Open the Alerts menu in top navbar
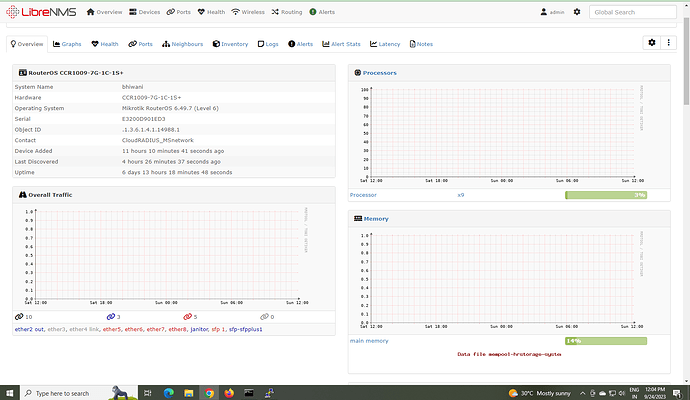Screen dimensions: 690x400 click(x=322, y=12)
